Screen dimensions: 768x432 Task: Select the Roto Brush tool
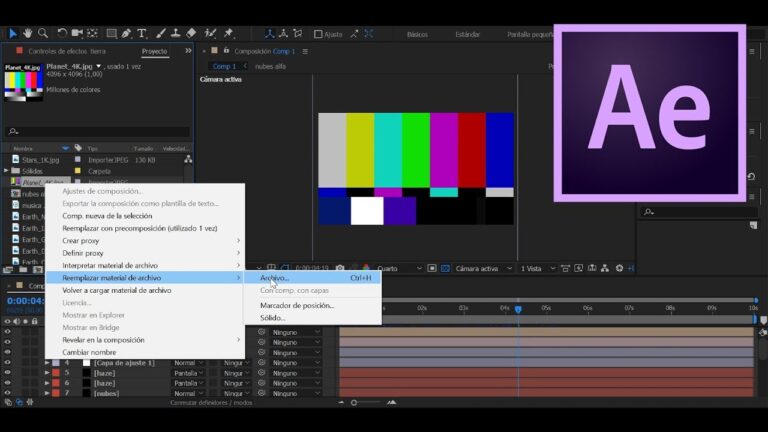click(211, 33)
